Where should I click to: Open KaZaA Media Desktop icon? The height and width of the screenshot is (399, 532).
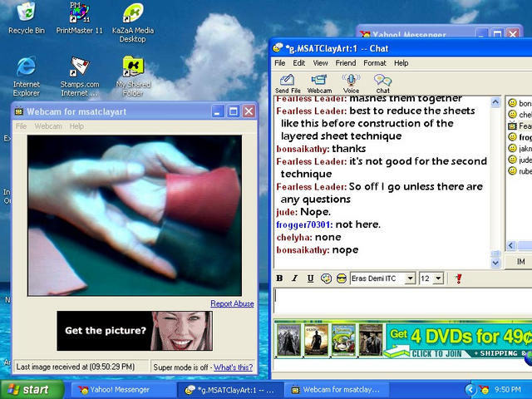point(133,22)
